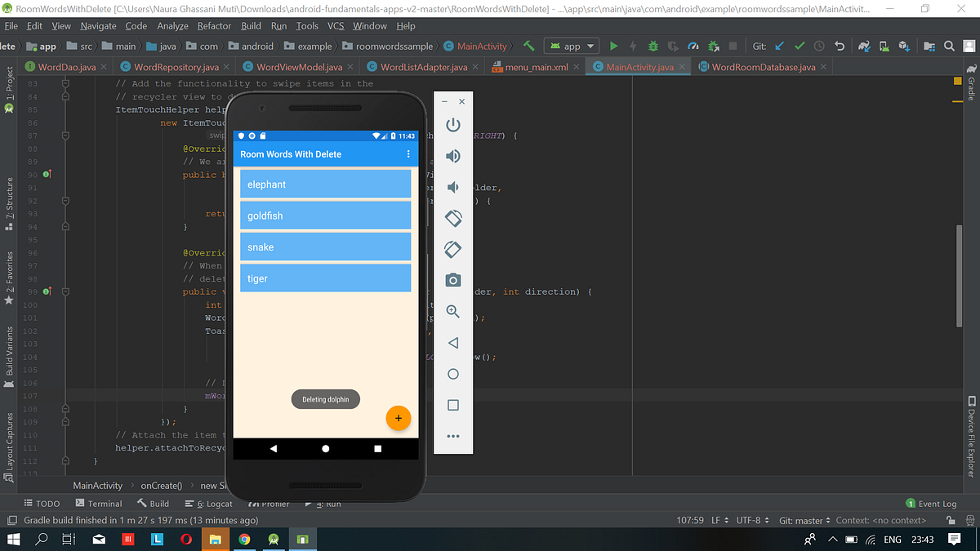
Task: Open Search Everywhere with the magnifier icon
Action: tap(949, 46)
